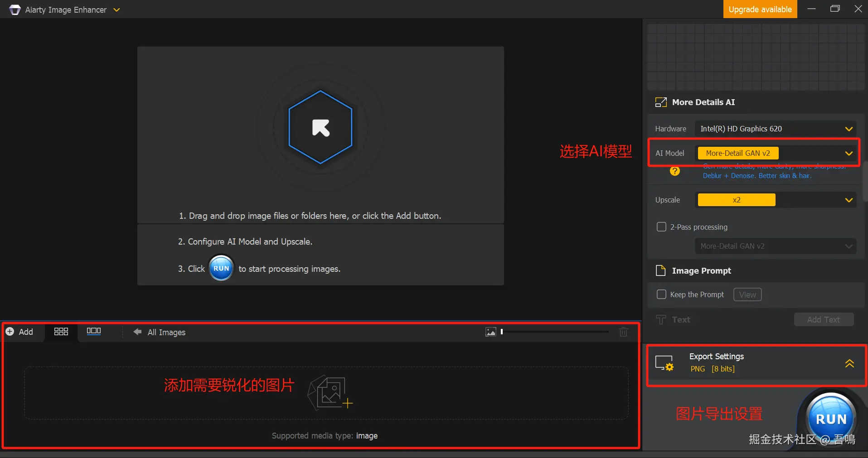Check the Keep the Prompt checkbox
The height and width of the screenshot is (458, 868).
pos(661,294)
